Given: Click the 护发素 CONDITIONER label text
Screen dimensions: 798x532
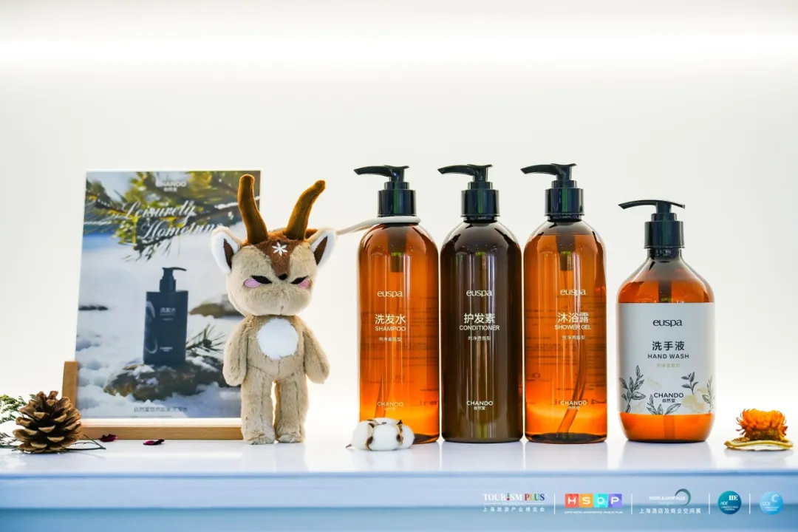Looking at the screenshot, I should coord(479,321).
